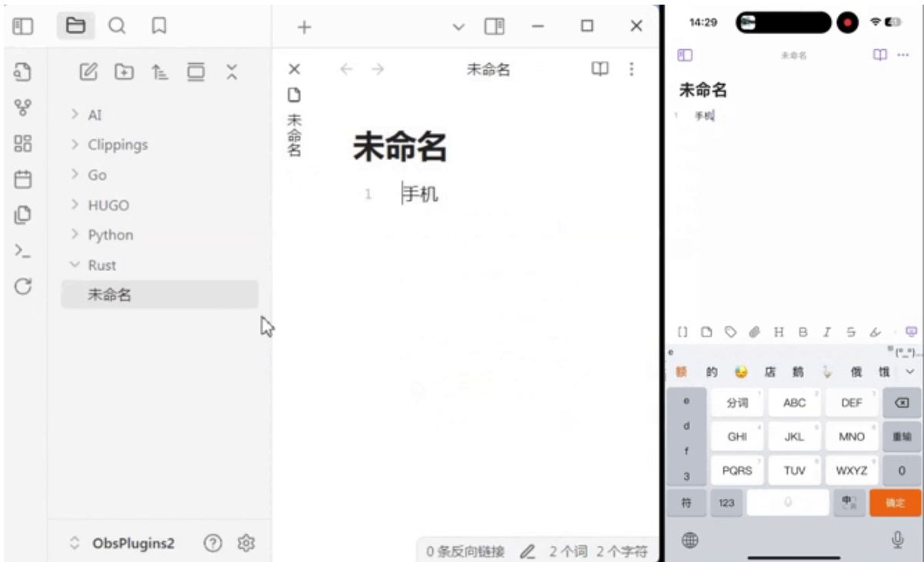
Task: Tap the orange 确定 confirm key
Action: [895, 503]
